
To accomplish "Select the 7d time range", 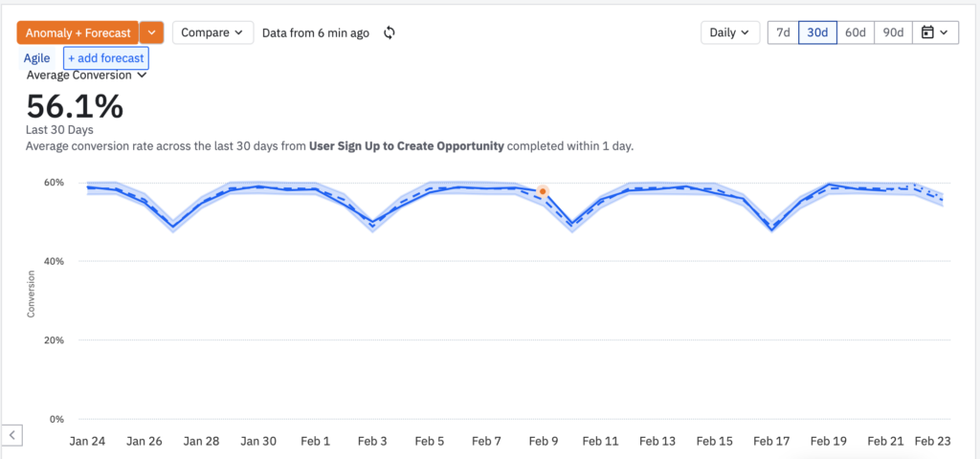I will pyautogui.click(x=783, y=33).
